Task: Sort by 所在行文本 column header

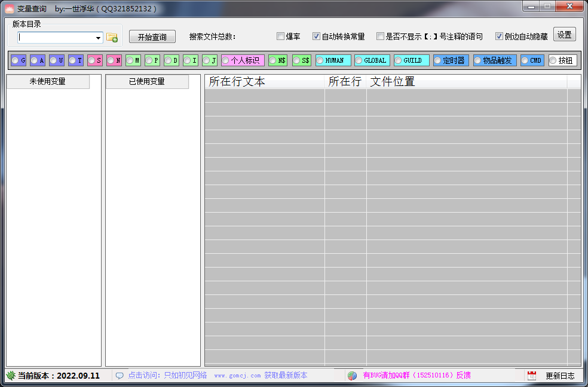Action: coord(264,82)
